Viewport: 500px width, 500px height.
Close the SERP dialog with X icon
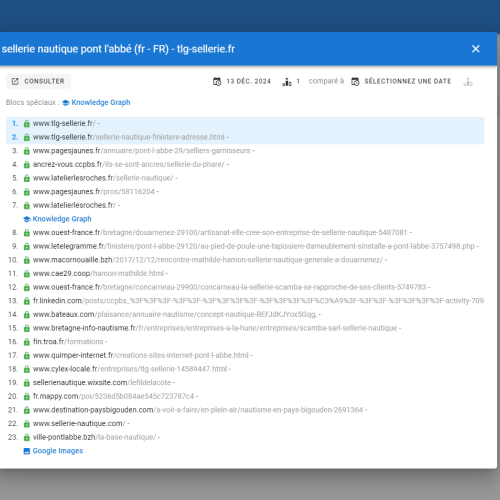click(476, 49)
